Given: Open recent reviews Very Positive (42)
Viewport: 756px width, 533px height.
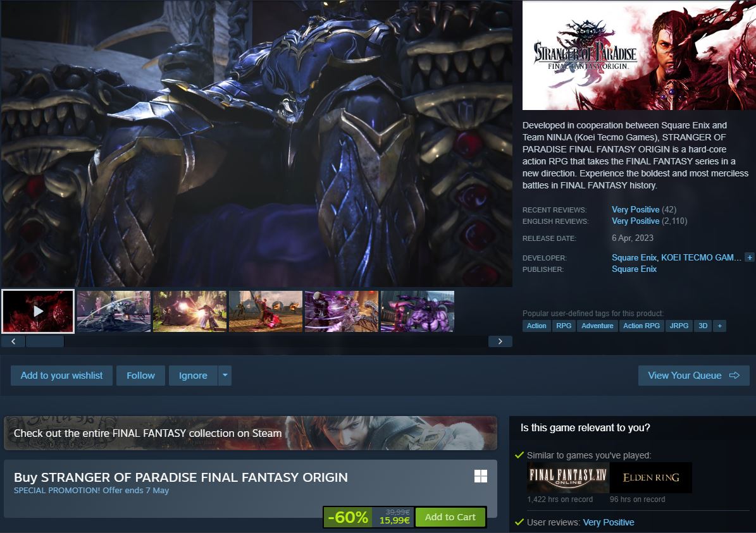Looking at the screenshot, I should click(644, 210).
